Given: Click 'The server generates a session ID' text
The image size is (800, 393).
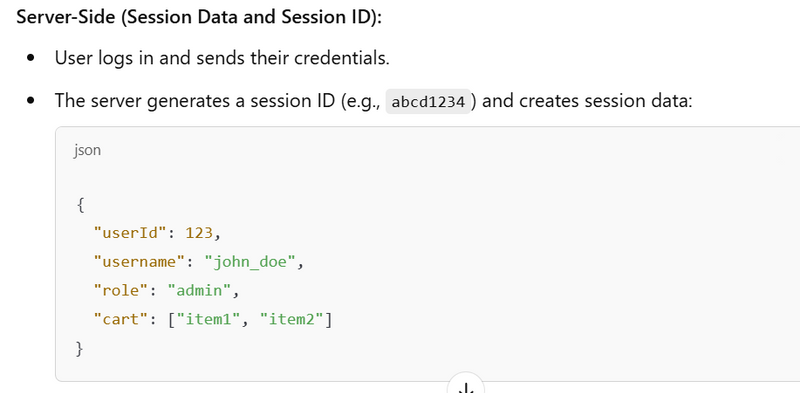Looking at the screenshot, I should coord(196,101).
